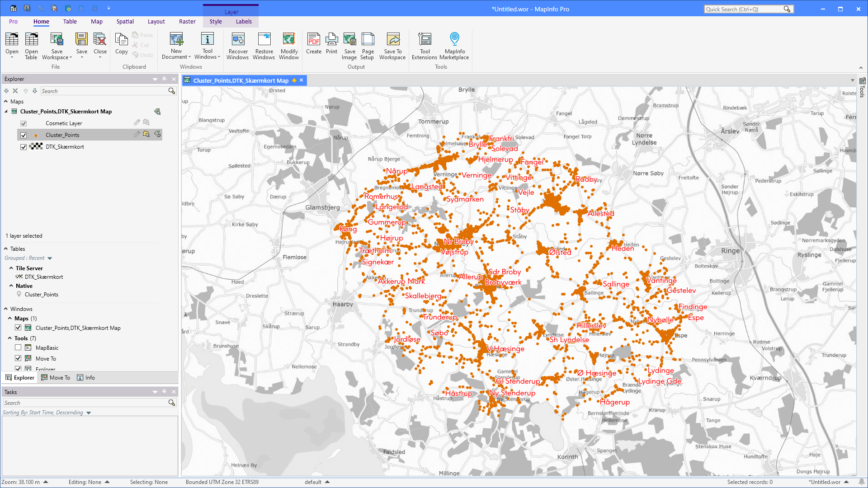Open the Page Setup tool
Image resolution: width=868 pixels, height=488 pixels.
[367, 45]
